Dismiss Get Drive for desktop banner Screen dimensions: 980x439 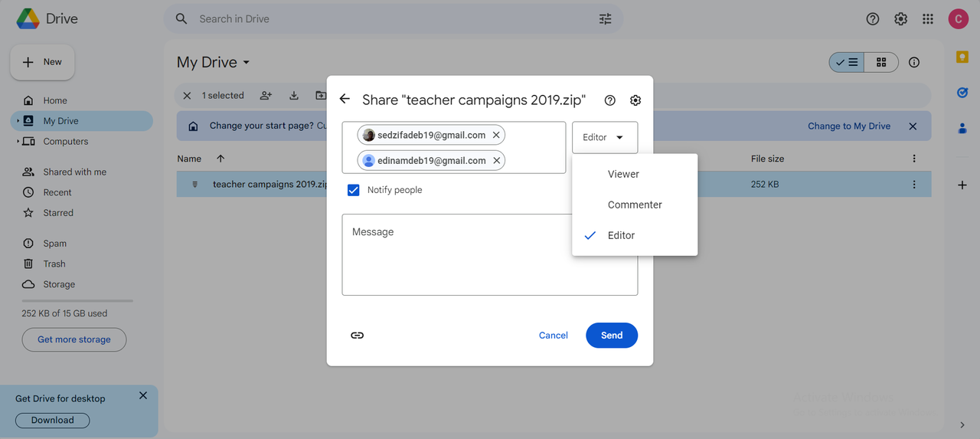point(143,395)
